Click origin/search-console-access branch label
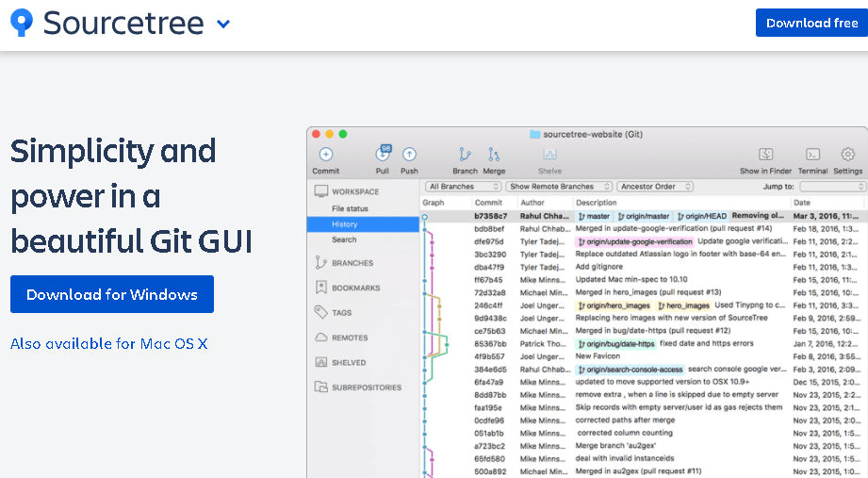Viewport: 868px width, 478px height. coord(631,370)
